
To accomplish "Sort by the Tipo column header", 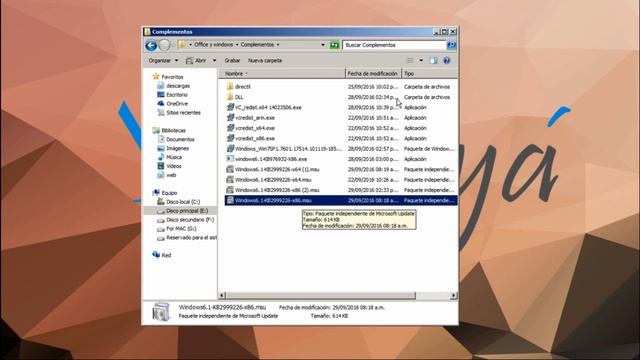I will pyautogui.click(x=429, y=73).
